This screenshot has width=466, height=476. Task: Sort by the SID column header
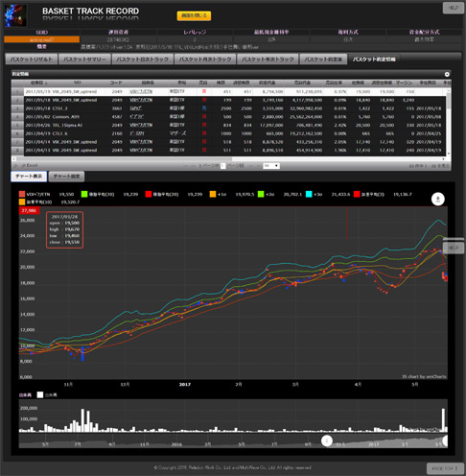[x=78, y=83]
